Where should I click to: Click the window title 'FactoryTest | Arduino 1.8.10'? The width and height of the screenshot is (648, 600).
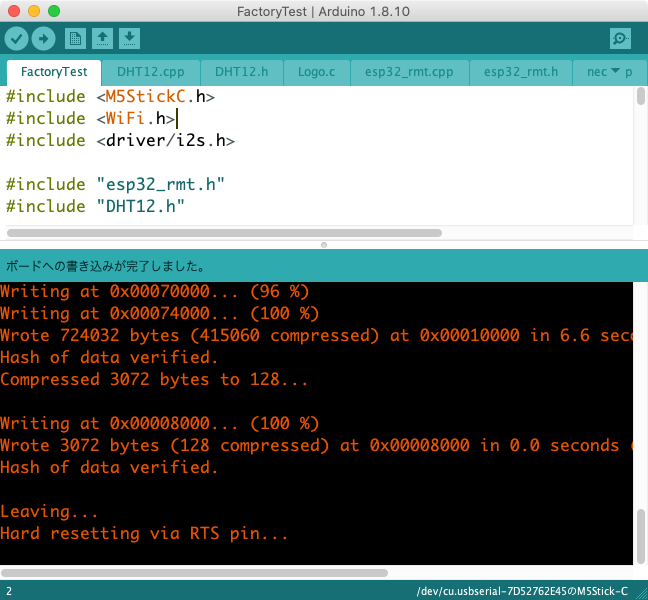pos(324,11)
